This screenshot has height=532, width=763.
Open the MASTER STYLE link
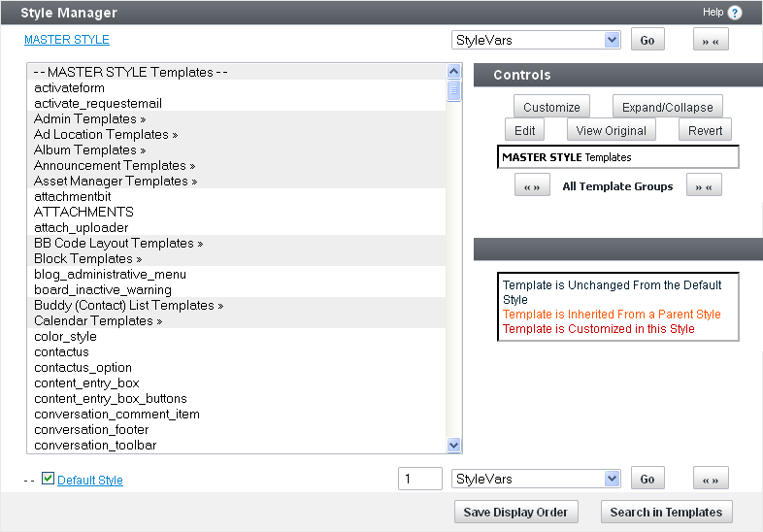67,40
